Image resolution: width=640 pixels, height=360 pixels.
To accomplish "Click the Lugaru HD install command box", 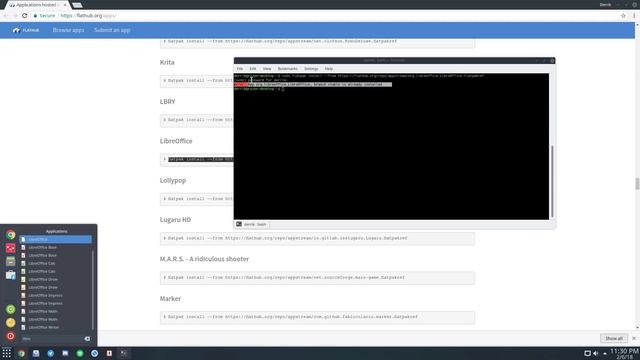I will (x=317, y=238).
